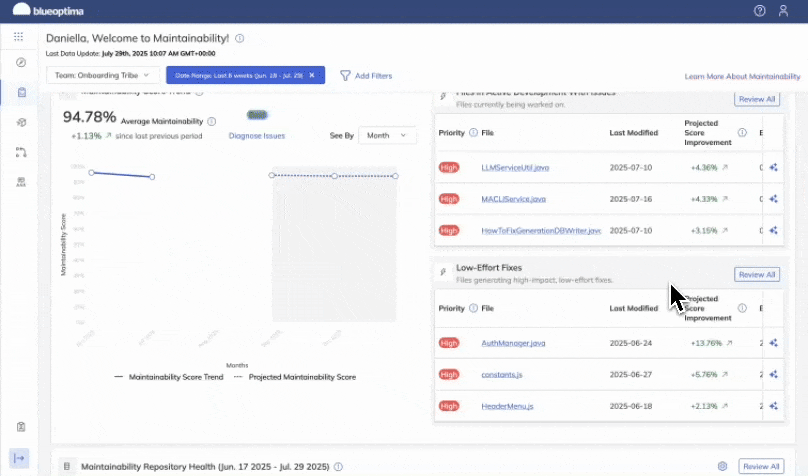Screen dimensions: 808x476
Task: Open HowToFixGenerationDBWriter.java file link
Action: 541,230
